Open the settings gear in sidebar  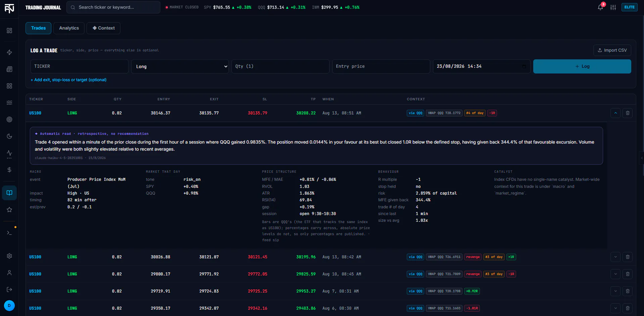coord(9,256)
